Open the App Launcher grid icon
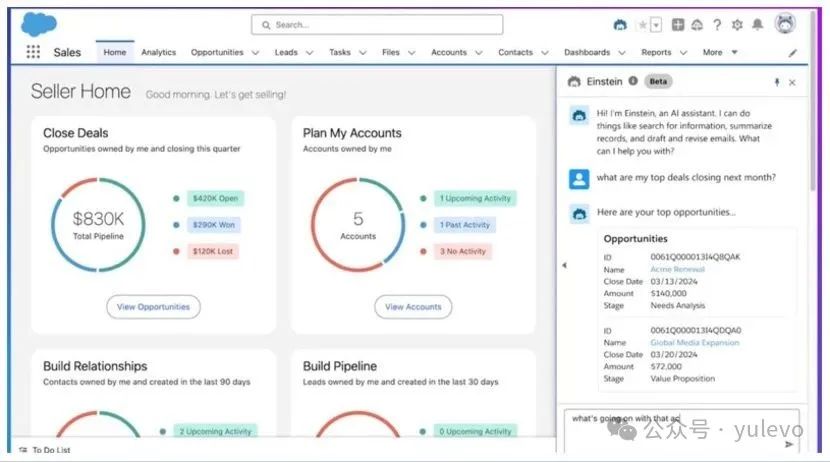 coord(33,52)
